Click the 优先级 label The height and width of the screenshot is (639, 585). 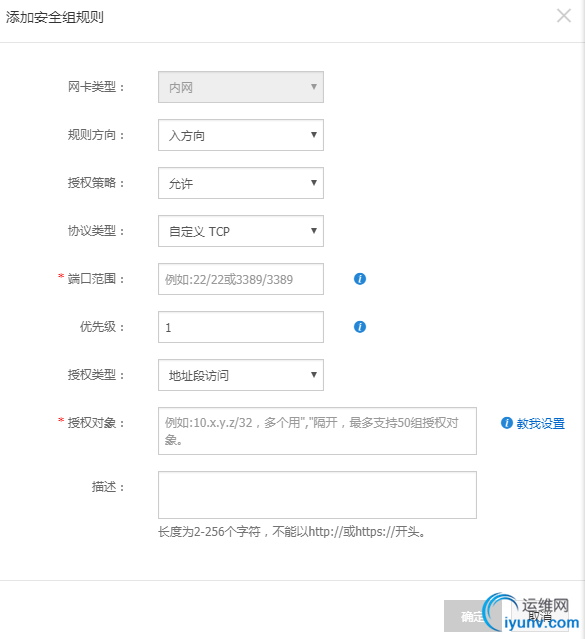(102, 327)
